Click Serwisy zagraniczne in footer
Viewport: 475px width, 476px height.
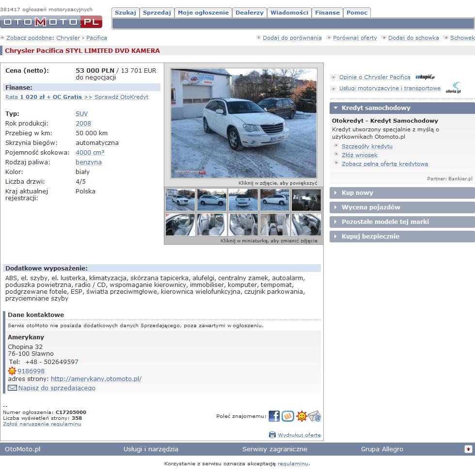point(275,449)
